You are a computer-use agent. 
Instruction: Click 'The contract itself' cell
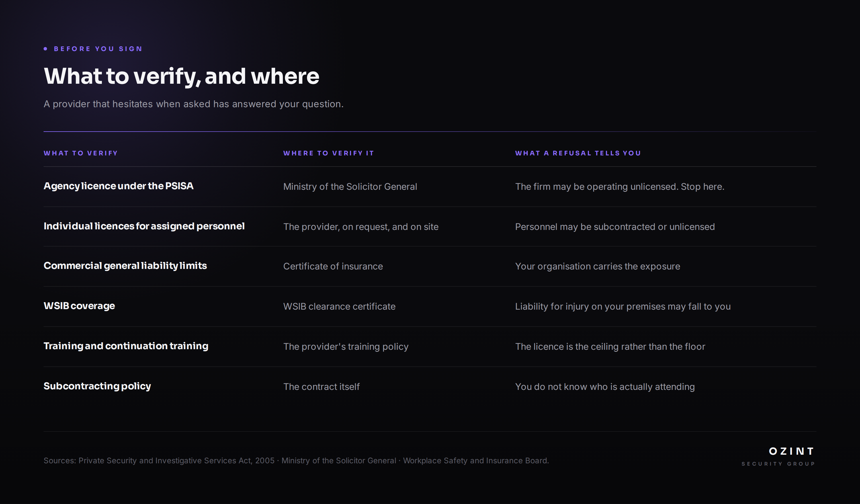[x=321, y=387]
